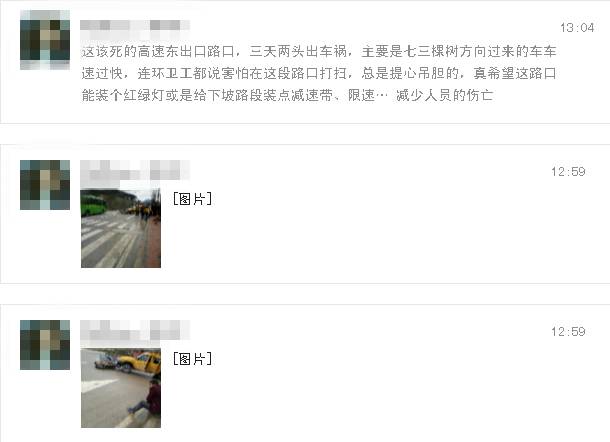The height and width of the screenshot is (442, 610).
Task: Click the blurred sender name above crosswalk photo
Action: pyautogui.click(x=135, y=170)
